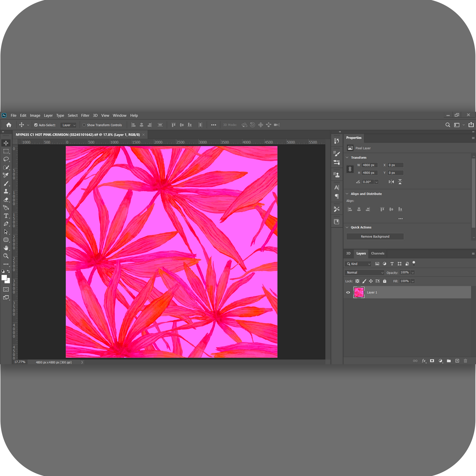476x476 pixels.
Task: Select the Clone Stamp tool
Action: click(x=6, y=191)
